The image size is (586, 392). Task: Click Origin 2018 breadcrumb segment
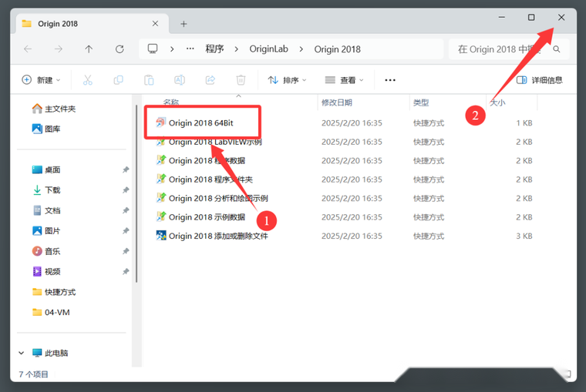(x=337, y=49)
